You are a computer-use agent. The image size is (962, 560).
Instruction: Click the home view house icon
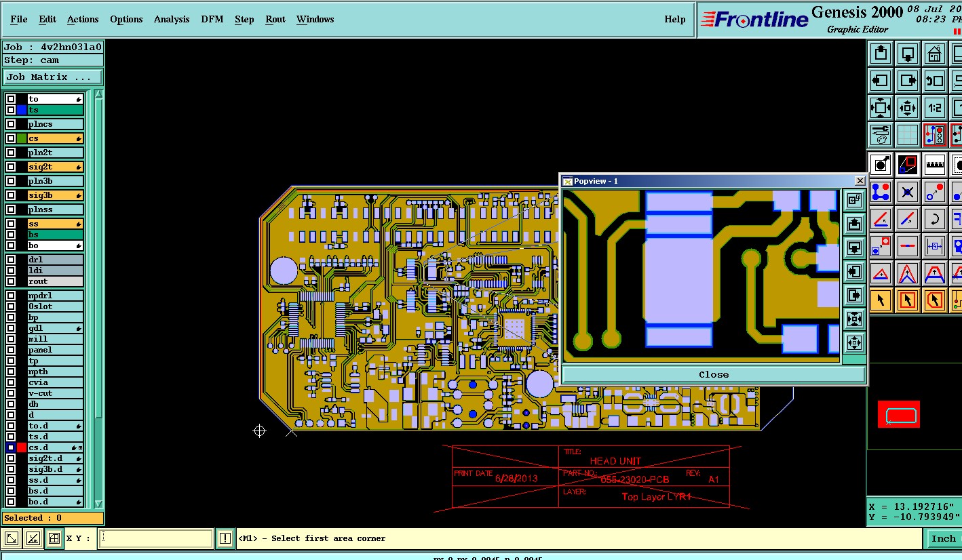coord(935,53)
